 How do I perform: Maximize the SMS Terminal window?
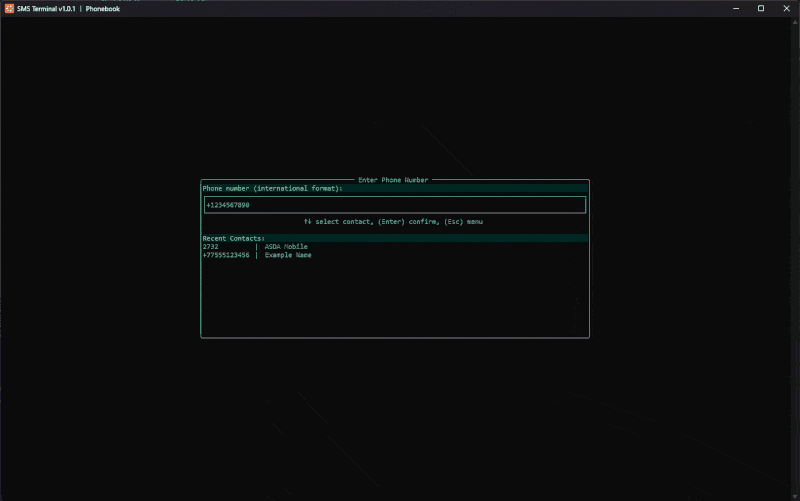(760, 8)
